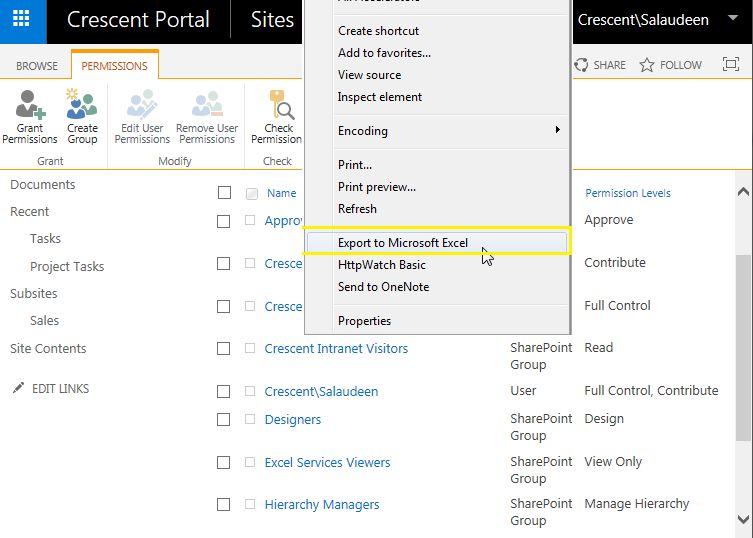Choose Send to OneNote
This screenshot has height=538, width=753.
click(383, 287)
